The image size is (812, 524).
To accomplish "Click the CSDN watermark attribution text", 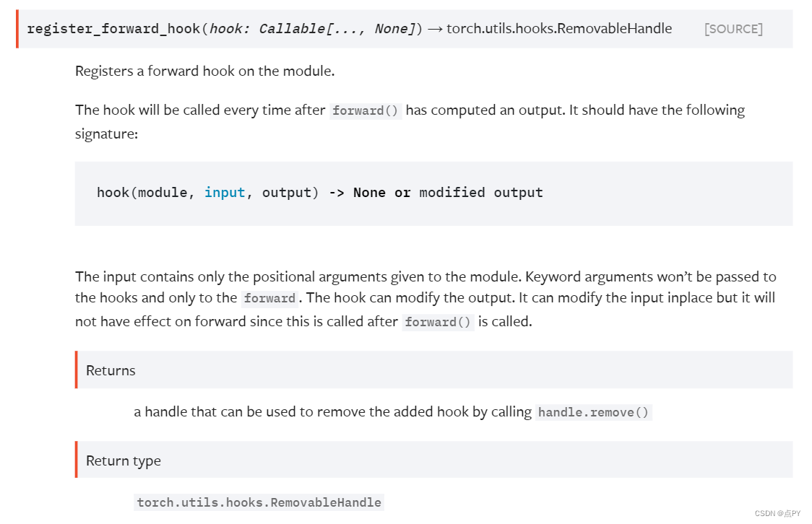I will (779, 514).
